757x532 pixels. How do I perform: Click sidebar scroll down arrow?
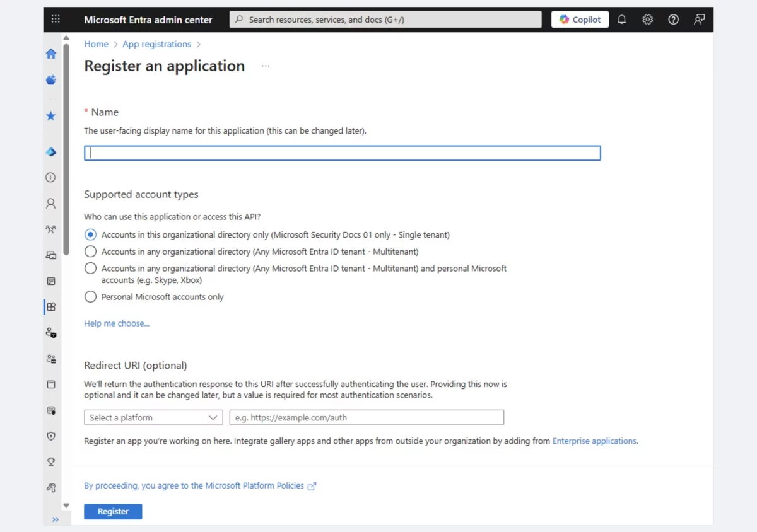click(x=66, y=506)
